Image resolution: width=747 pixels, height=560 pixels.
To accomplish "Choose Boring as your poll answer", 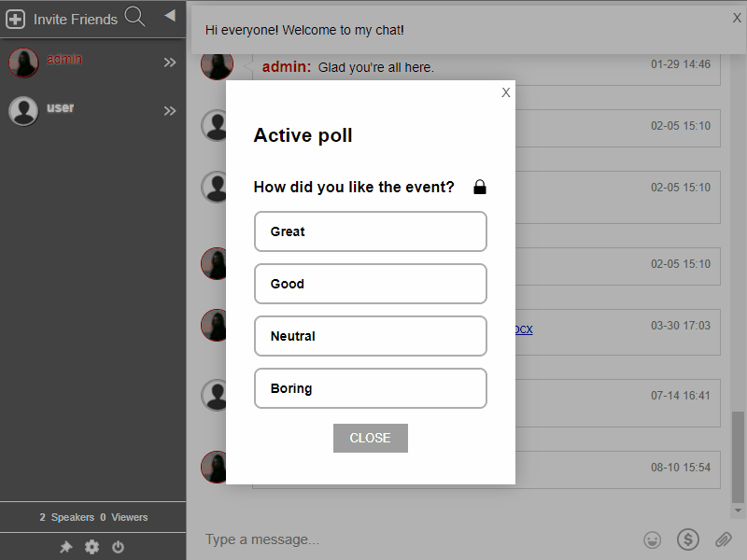I will [370, 388].
